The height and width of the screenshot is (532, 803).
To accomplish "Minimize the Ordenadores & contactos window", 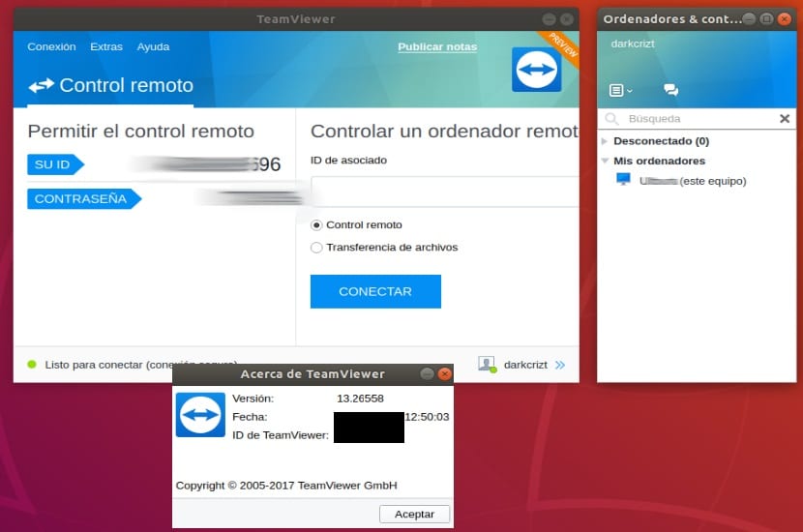I will click(x=749, y=19).
